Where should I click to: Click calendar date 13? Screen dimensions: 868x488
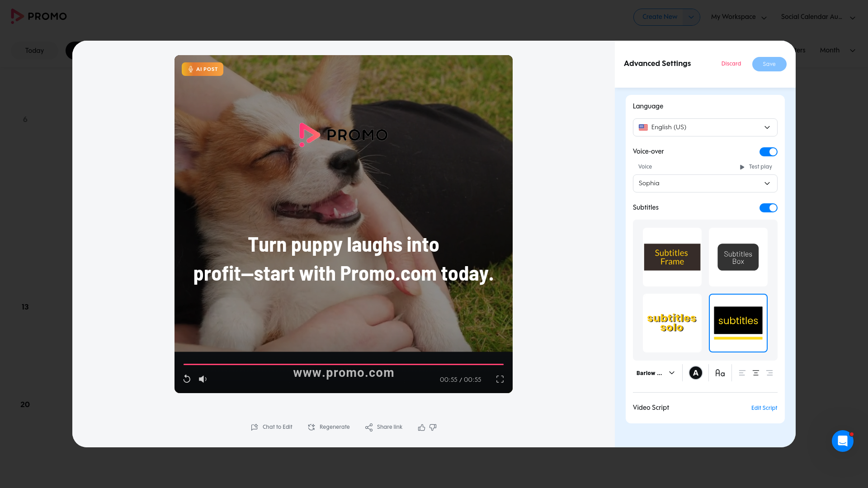[x=25, y=307]
